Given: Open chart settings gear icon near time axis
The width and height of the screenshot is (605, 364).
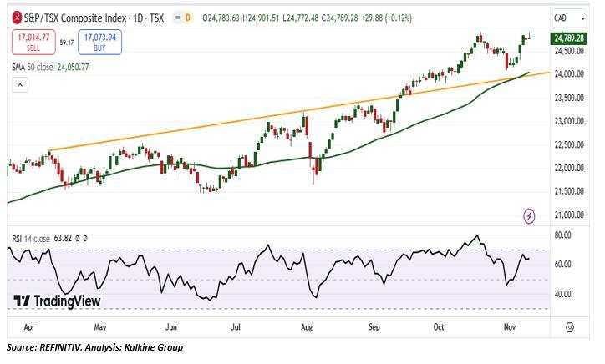Looking at the screenshot, I should (570, 327).
